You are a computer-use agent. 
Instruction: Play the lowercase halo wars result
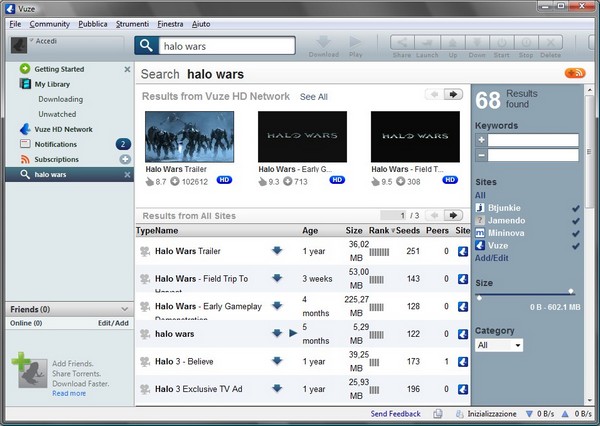point(293,333)
